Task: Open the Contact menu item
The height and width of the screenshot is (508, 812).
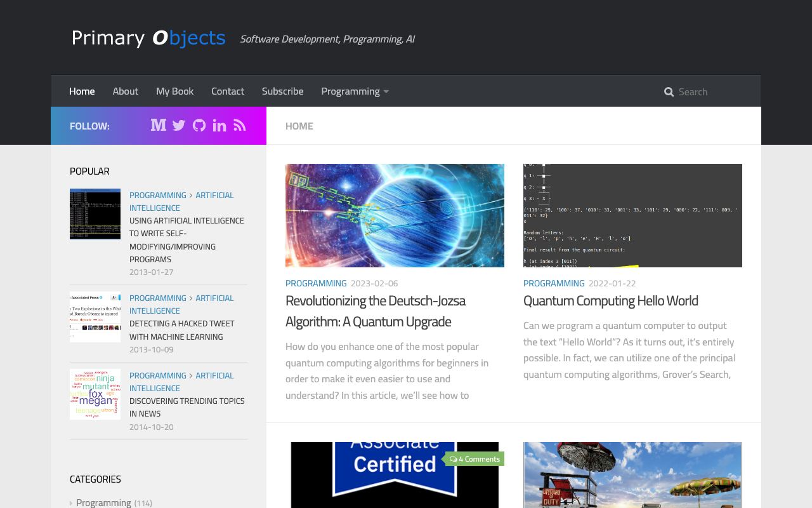Action: pyautogui.click(x=228, y=91)
